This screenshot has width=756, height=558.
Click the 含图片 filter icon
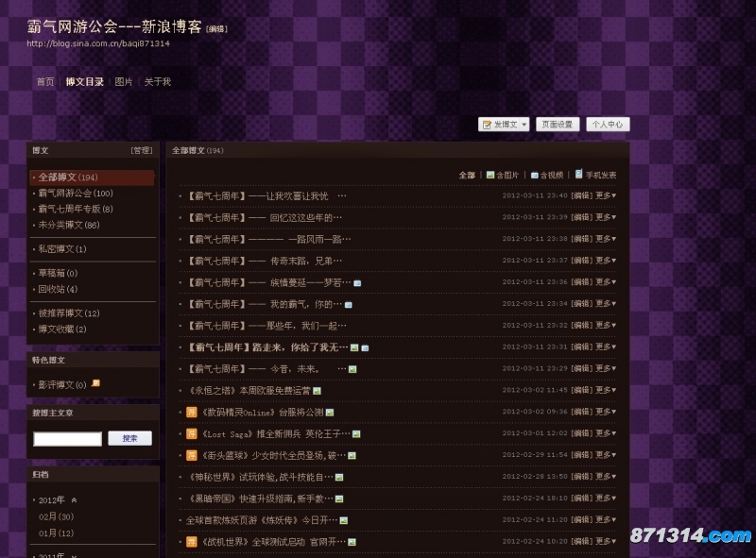tap(490, 175)
